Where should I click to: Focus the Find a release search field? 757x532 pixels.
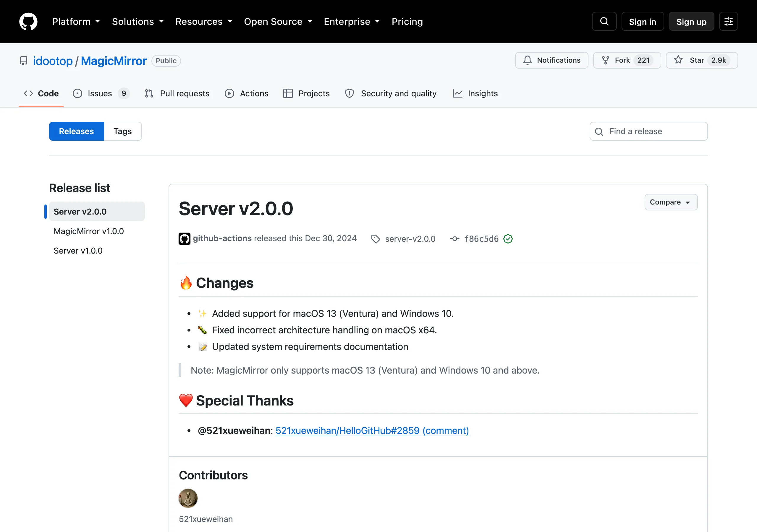[648, 131]
